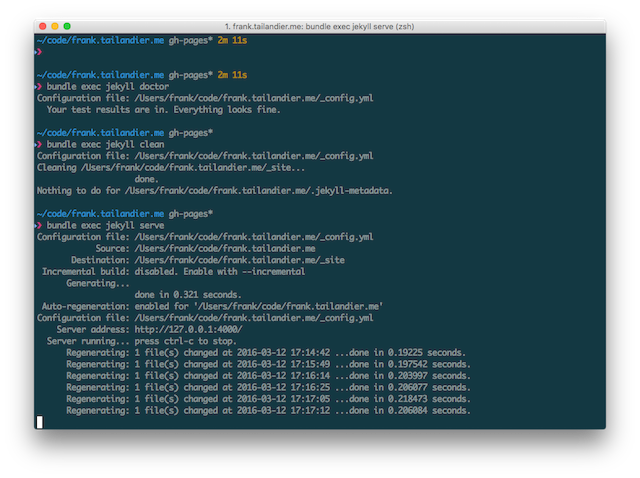640x478 pixels.
Task: Click the prompt arrow before jekyll clean
Action: (x=39, y=145)
